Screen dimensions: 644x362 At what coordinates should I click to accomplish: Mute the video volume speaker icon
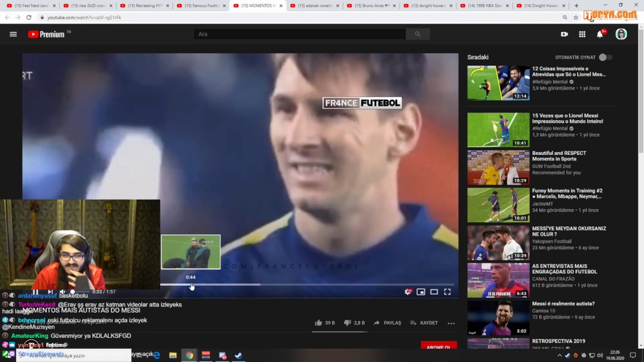click(62, 292)
